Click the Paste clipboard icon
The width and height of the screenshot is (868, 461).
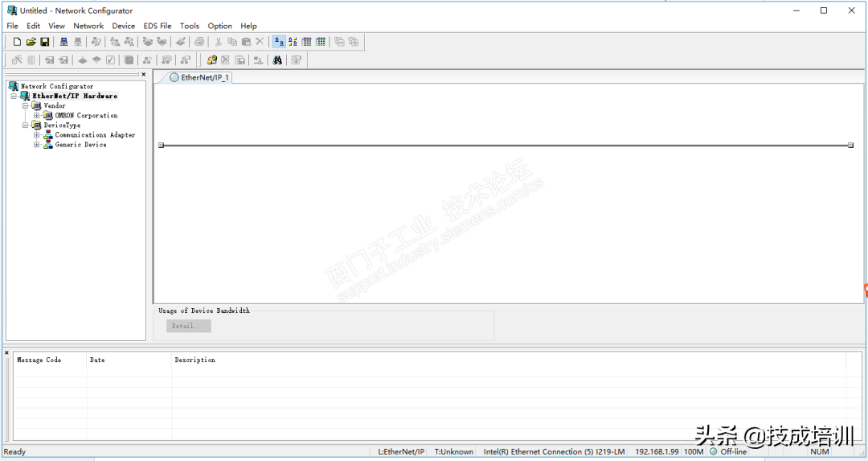pyautogui.click(x=246, y=42)
